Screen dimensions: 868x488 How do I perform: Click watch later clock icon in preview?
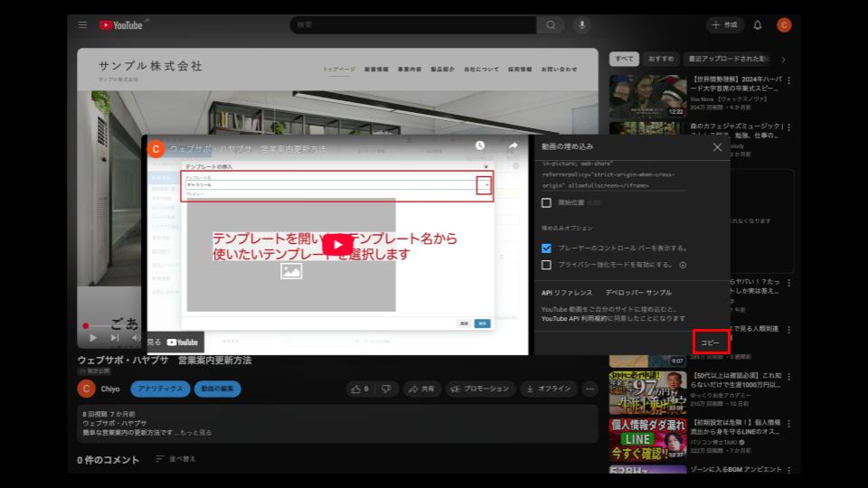(480, 145)
